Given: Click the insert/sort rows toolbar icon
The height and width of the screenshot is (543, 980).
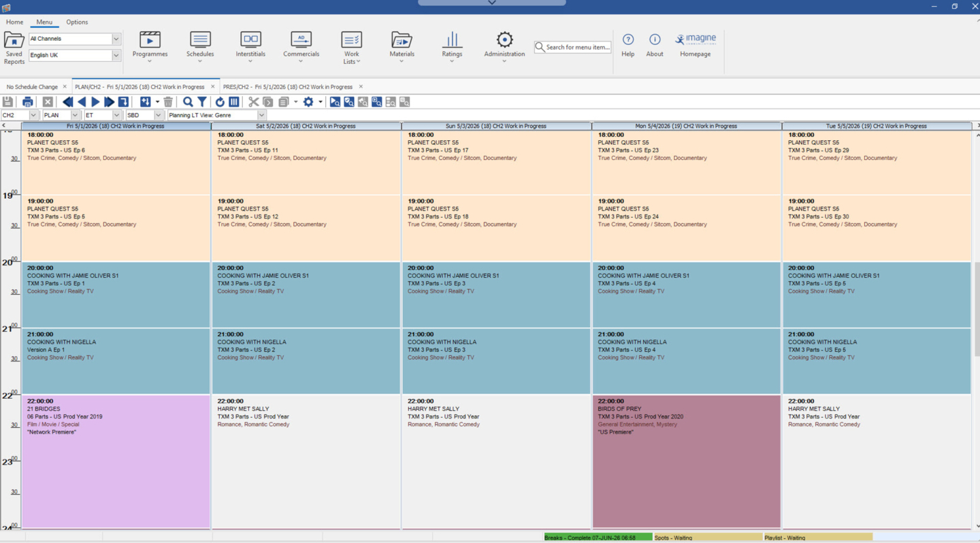Looking at the screenshot, I should (x=146, y=102).
